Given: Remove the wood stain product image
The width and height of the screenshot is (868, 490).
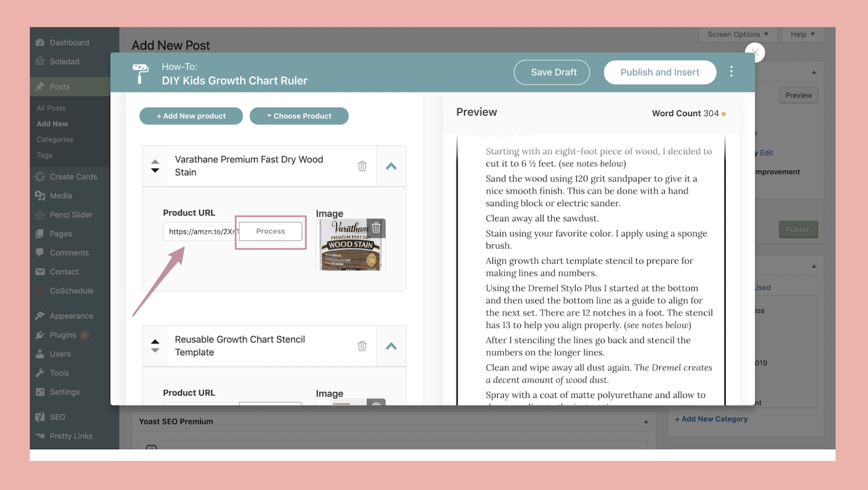Looking at the screenshot, I should 377,227.
